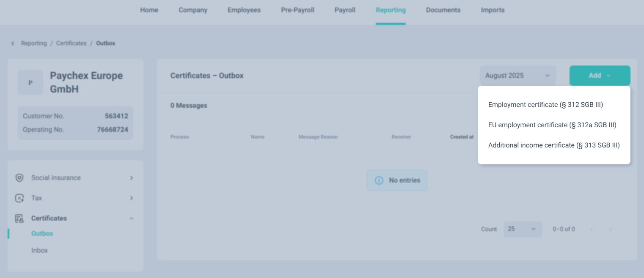The height and width of the screenshot is (278, 644).
Task: Expand the Social insurance section
Action: (131, 178)
